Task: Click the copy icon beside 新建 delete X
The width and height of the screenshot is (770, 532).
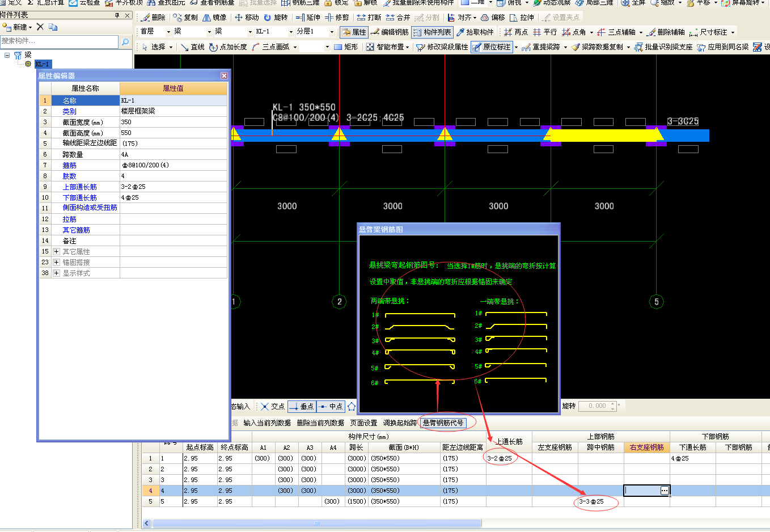Action: [x=53, y=27]
